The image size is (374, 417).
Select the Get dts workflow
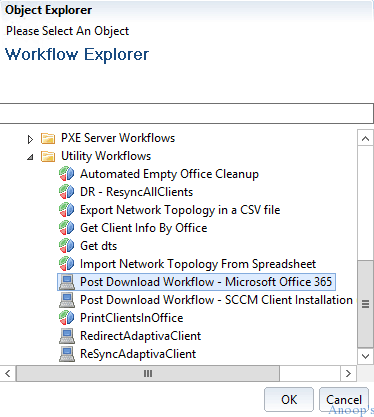click(99, 246)
